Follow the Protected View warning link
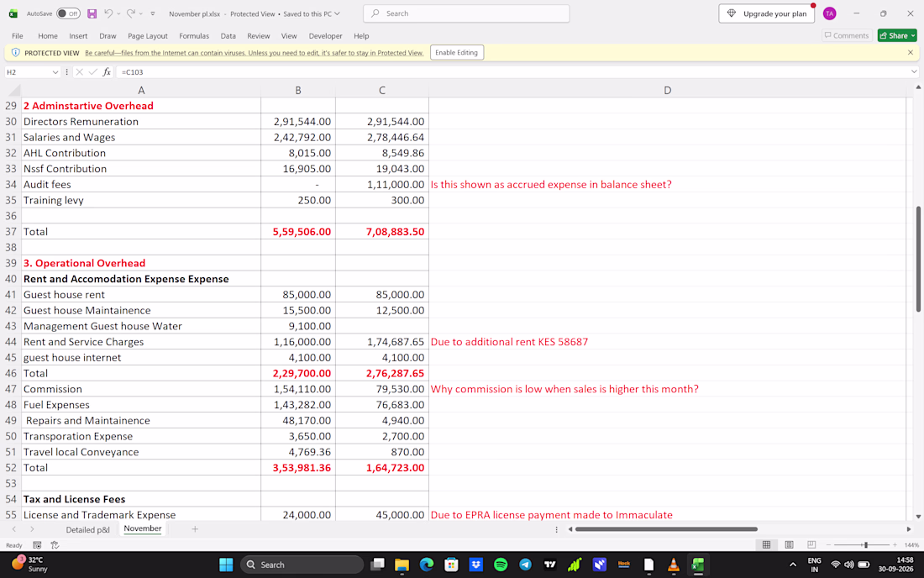The image size is (924, 578). coord(254,53)
